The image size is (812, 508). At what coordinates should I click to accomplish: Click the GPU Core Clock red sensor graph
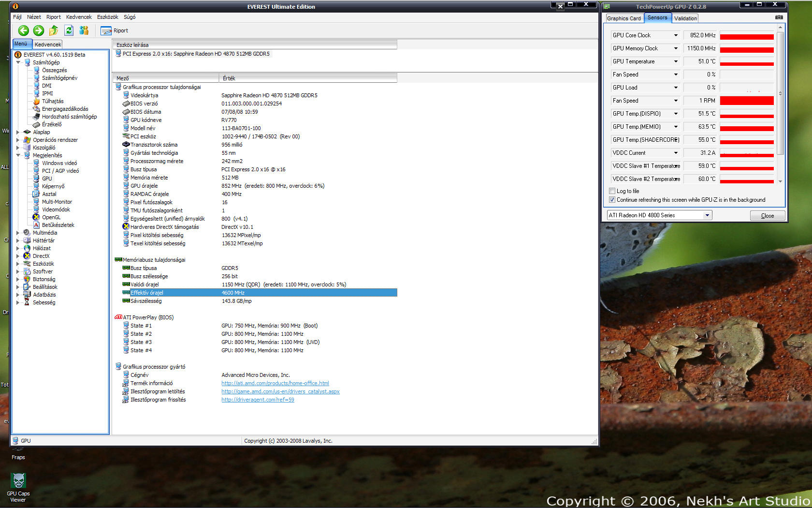pyautogui.click(x=747, y=35)
